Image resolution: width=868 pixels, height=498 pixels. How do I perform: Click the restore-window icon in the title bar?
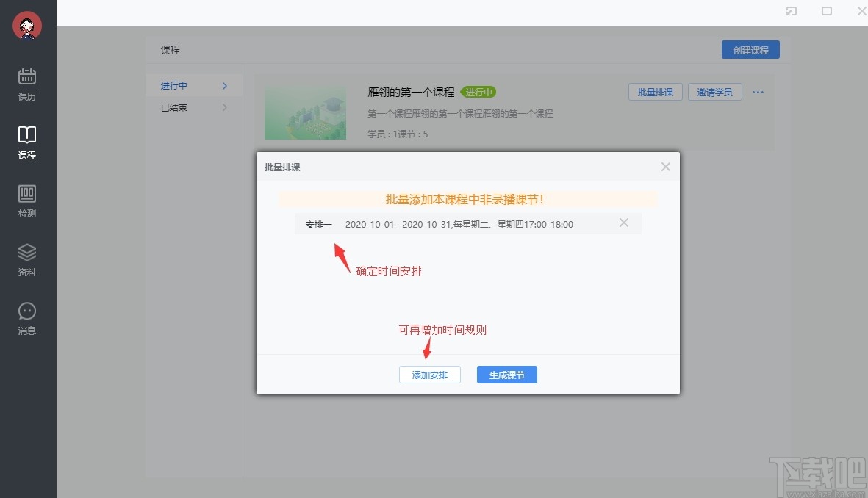coord(792,12)
